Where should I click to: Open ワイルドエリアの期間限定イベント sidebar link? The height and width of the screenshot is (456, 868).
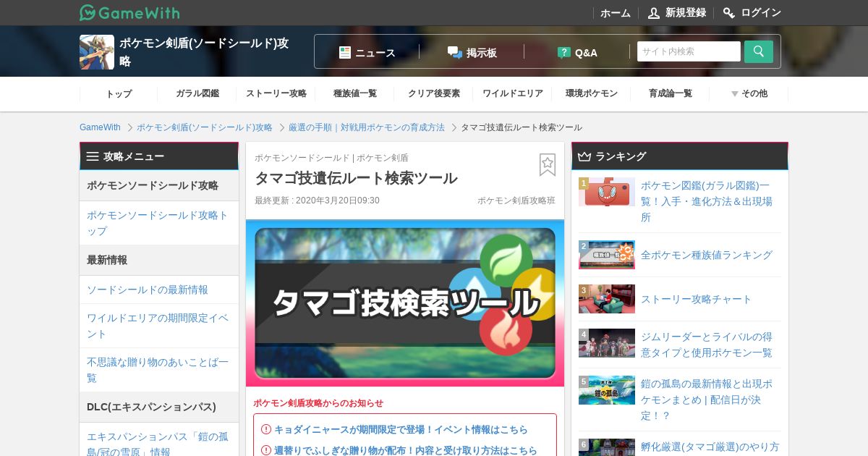[x=158, y=326]
